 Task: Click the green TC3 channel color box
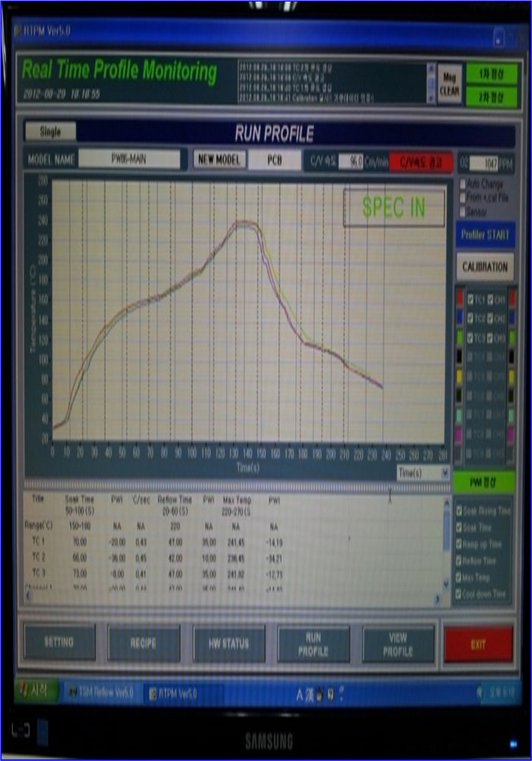459,337
